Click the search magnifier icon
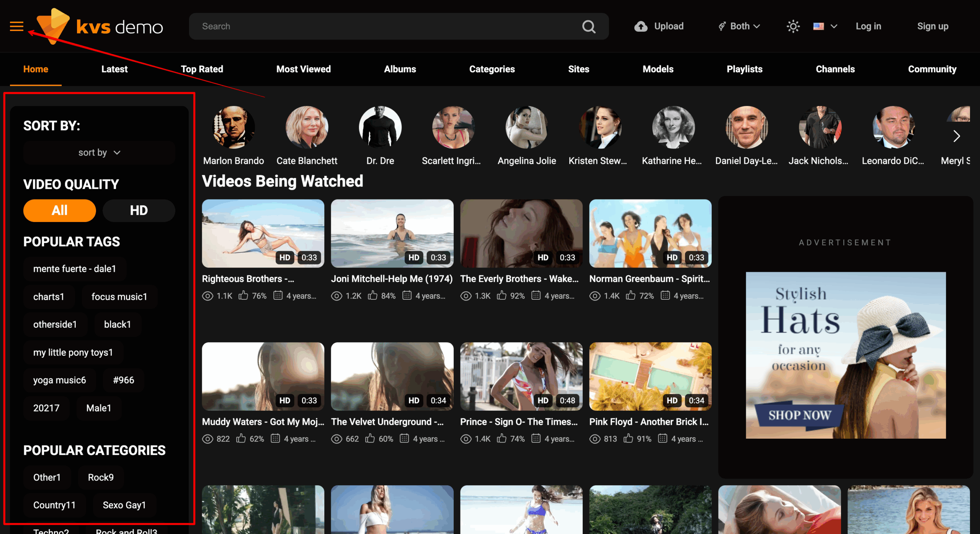The width and height of the screenshot is (980, 534). (588, 26)
